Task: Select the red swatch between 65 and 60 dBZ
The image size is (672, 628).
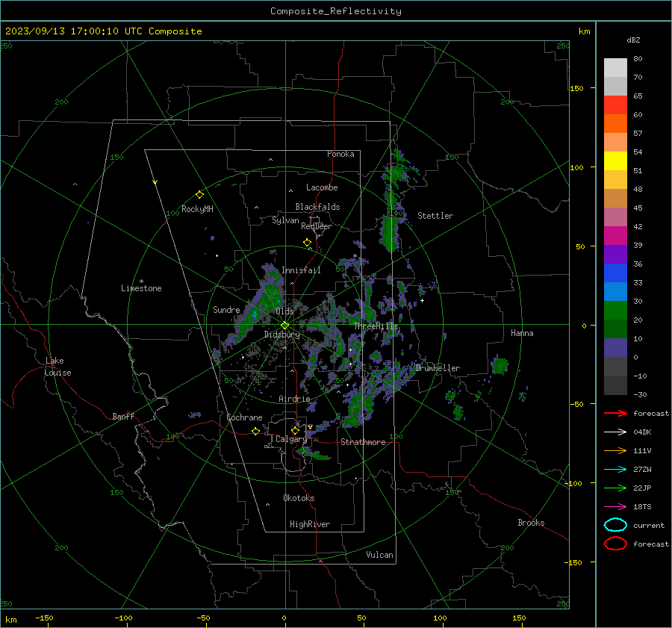Action: pyautogui.click(x=615, y=105)
